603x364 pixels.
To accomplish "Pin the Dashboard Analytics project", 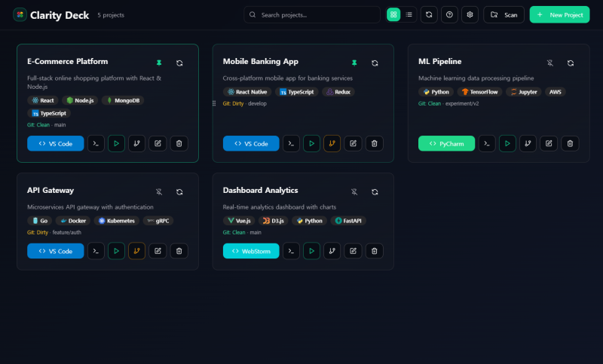I will (x=354, y=192).
